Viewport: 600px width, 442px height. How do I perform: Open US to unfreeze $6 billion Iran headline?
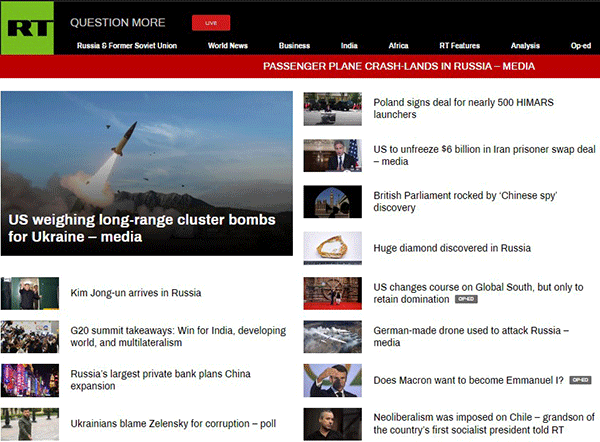[484, 155]
